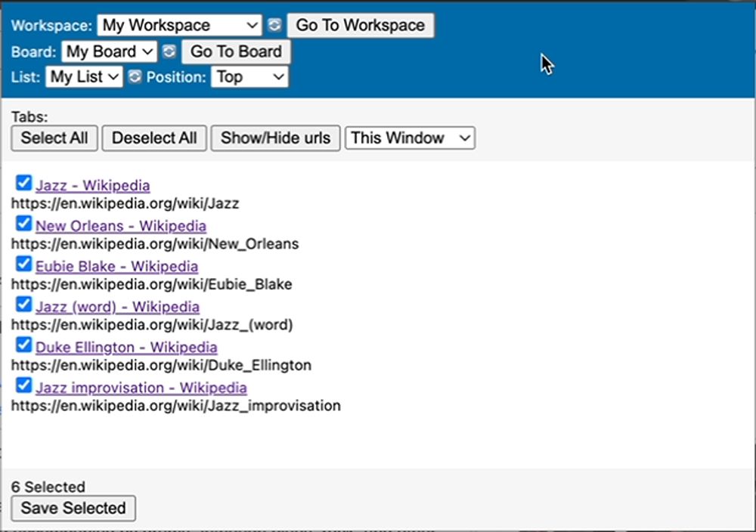This screenshot has width=756, height=532.
Task: Change Position dropdown from Top
Action: (x=249, y=76)
